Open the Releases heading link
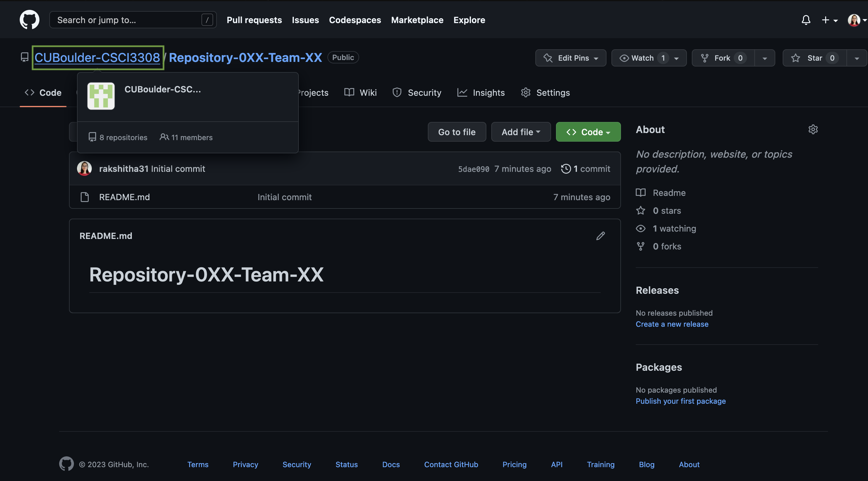868x481 pixels. tap(657, 290)
